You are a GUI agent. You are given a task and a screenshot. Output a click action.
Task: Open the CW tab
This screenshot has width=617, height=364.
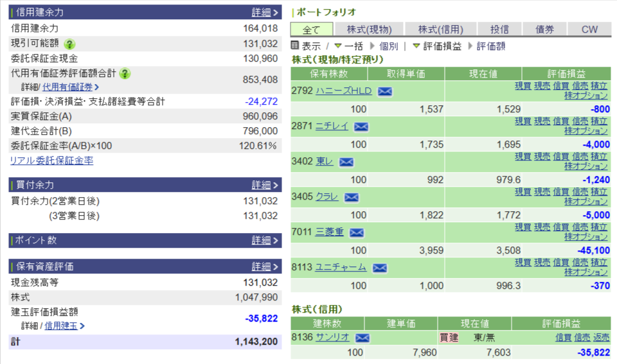(589, 30)
